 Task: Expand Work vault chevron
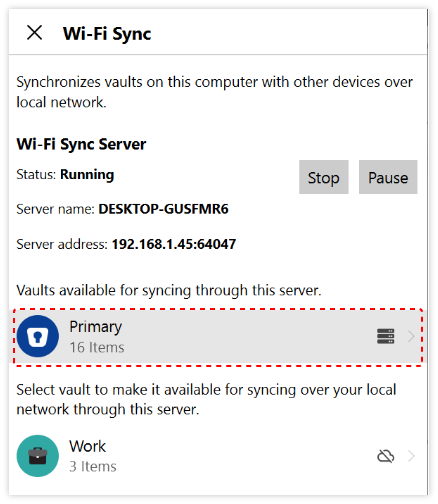click(411, 456)
